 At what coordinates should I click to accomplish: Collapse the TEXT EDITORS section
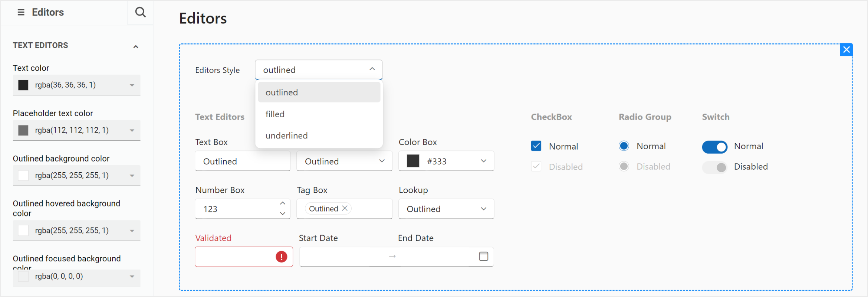(136, 46)
